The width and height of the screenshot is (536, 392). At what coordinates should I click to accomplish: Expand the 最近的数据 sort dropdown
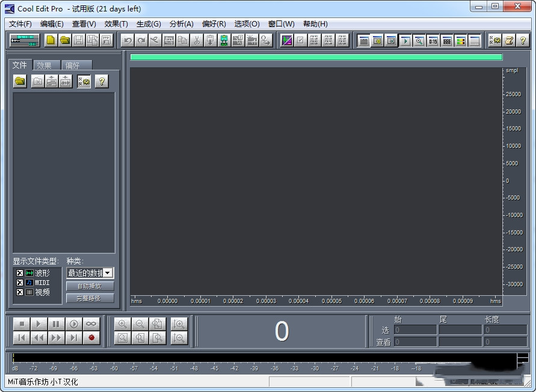point(108,273)
